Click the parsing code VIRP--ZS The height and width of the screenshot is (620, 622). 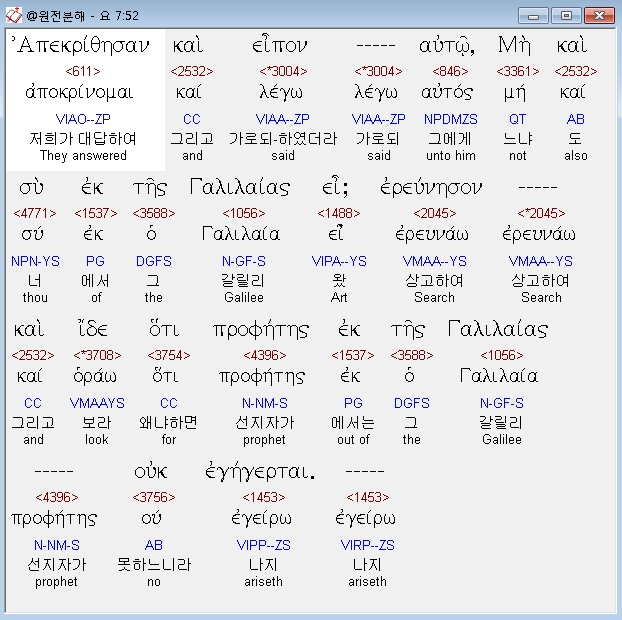tap(367, 545)
